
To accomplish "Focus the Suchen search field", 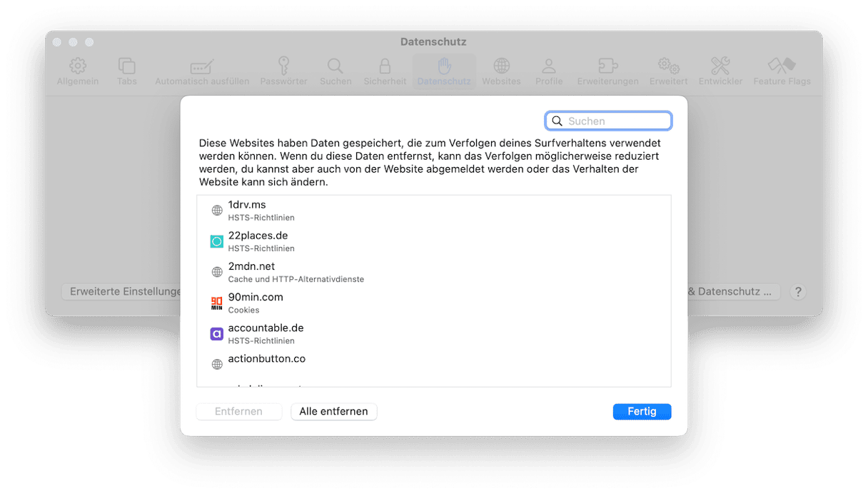I will tap(608, 121).
